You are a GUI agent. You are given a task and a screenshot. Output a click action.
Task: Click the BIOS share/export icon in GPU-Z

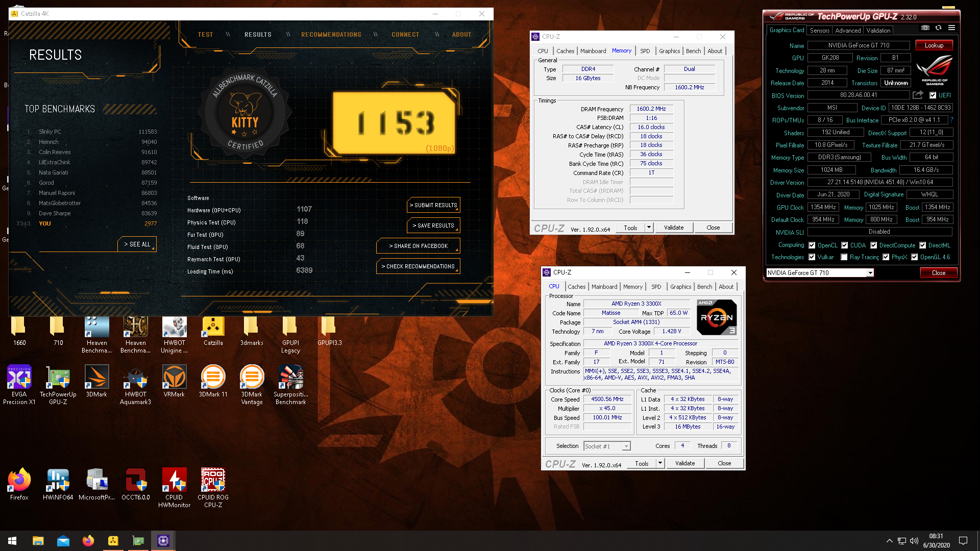click(x=918, y=95)
